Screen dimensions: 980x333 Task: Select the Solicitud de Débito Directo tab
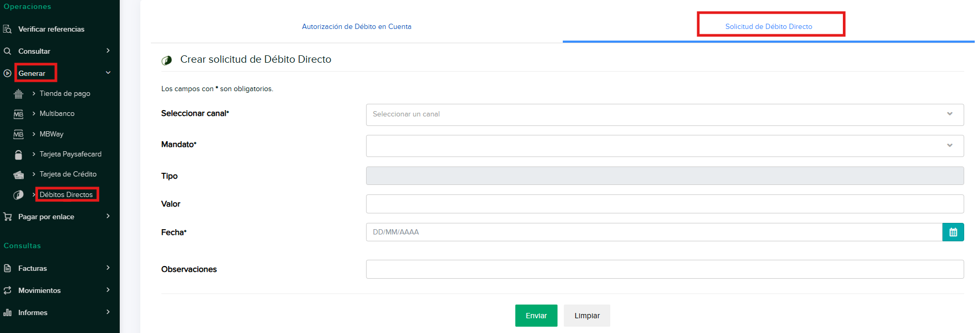coord(768,26)
